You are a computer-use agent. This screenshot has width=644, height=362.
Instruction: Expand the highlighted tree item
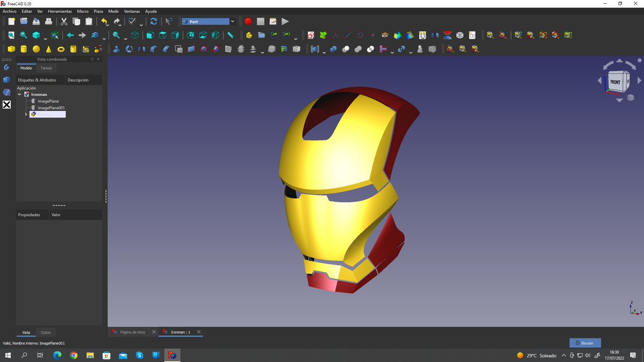[x=26, y=114]
